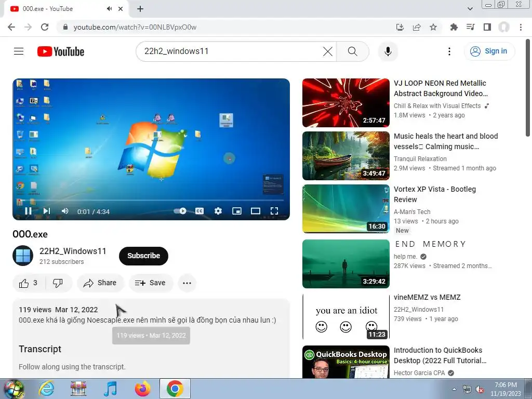Screen dimensions: 532x399
Task: Click install/download page icon in address bar
Action: [400, 27]
